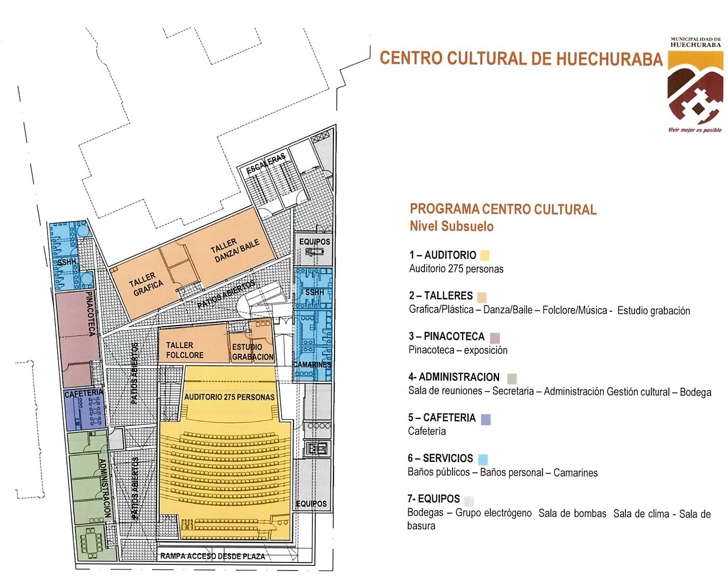Click the title 'CENTRO CULTURAL DE HUECHURABA'
This screenshot has height=579, width=728.
pos(521,59)
